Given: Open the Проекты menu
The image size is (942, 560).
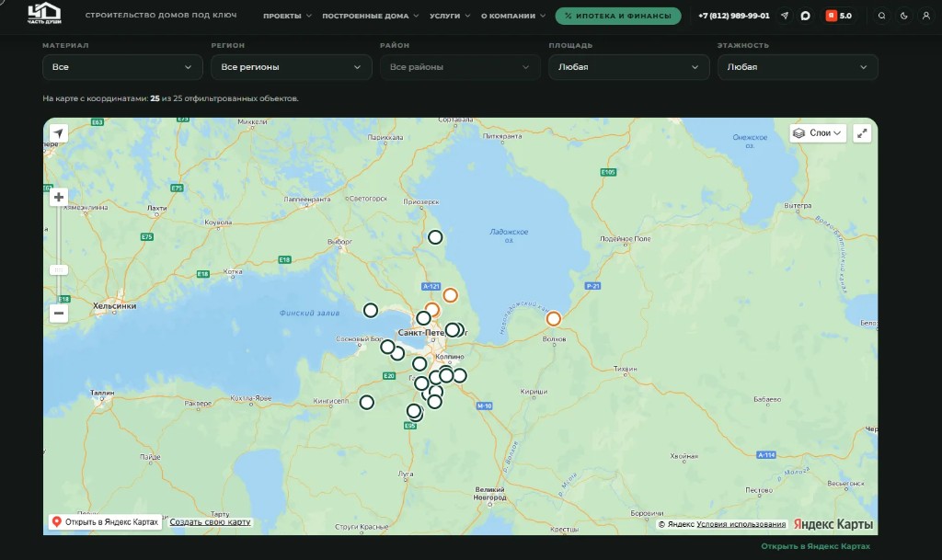Looking at the screenshot, I should tap(287, 16).
